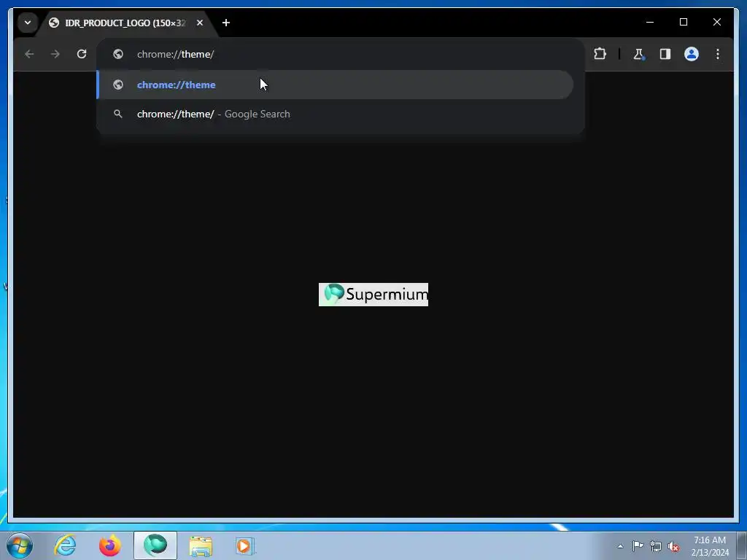Open Windows Explorer from the taskbar
The height and width of the screenshot is (560, 747).
[201, 545]
